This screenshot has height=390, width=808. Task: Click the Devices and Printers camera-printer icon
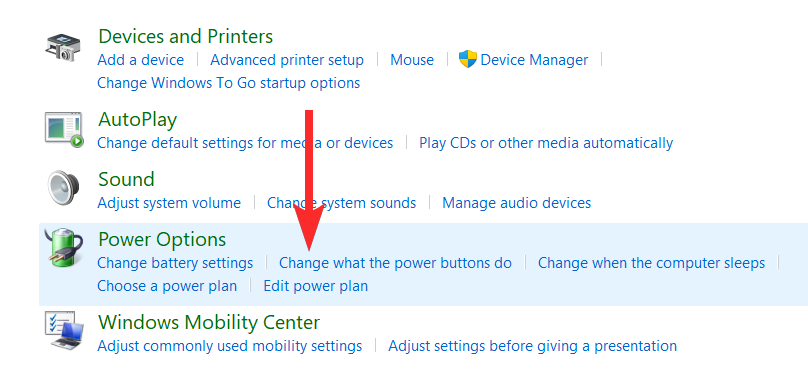tap(62, 47)
